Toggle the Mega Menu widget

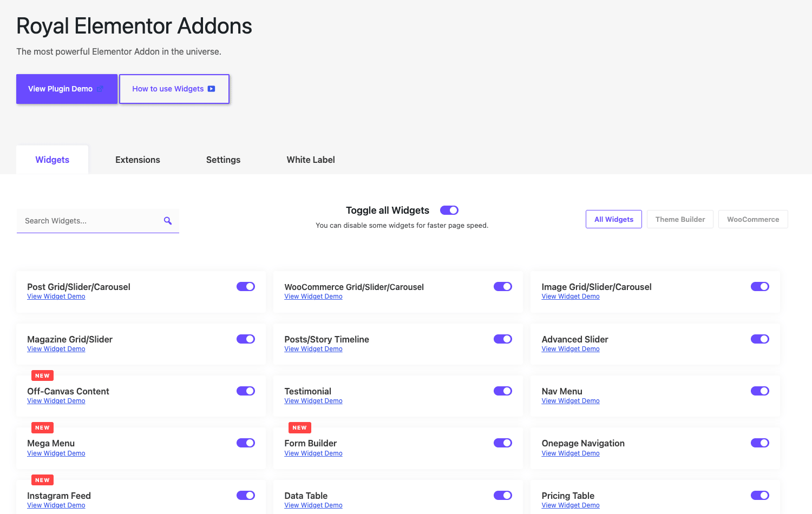click(246, 443)
